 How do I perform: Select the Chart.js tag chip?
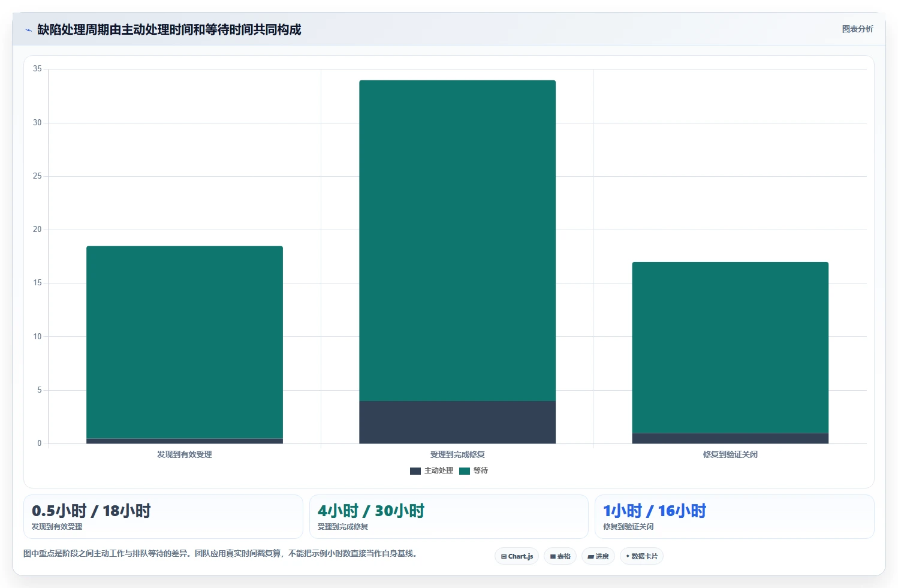[x=517, y=556]
